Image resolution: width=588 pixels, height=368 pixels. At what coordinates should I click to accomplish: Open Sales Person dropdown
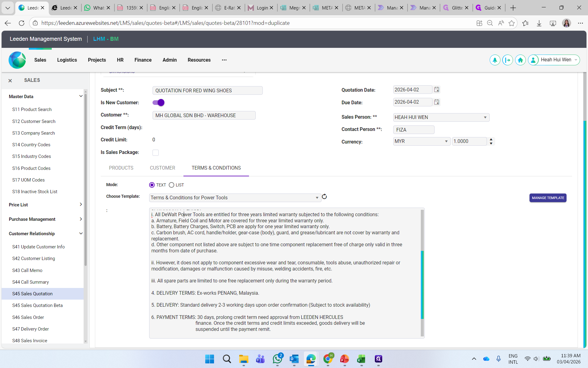(x=441, y=117)
